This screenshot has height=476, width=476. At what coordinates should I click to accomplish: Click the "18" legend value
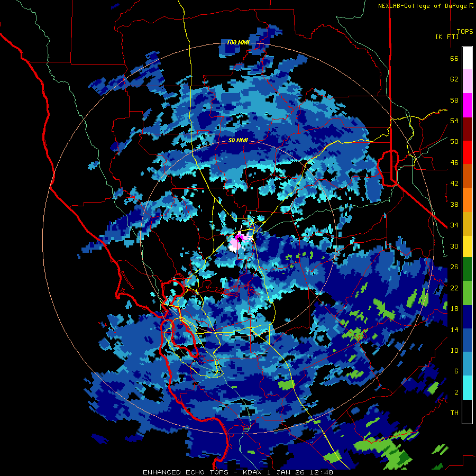[x=454, y=309]
